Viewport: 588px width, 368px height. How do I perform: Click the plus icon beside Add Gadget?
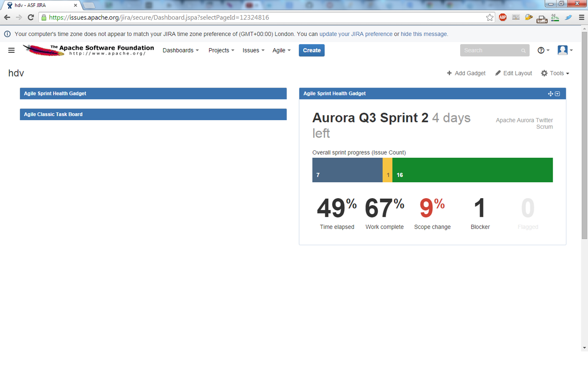449,73
